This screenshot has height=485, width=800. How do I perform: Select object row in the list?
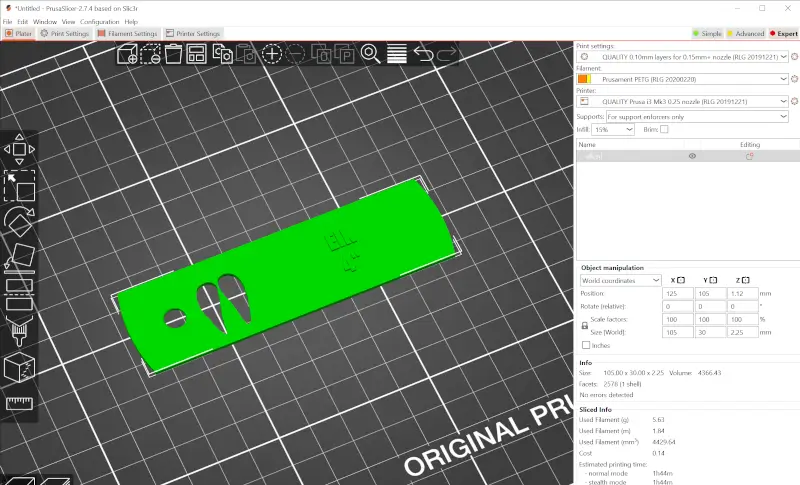coord(688,156)
